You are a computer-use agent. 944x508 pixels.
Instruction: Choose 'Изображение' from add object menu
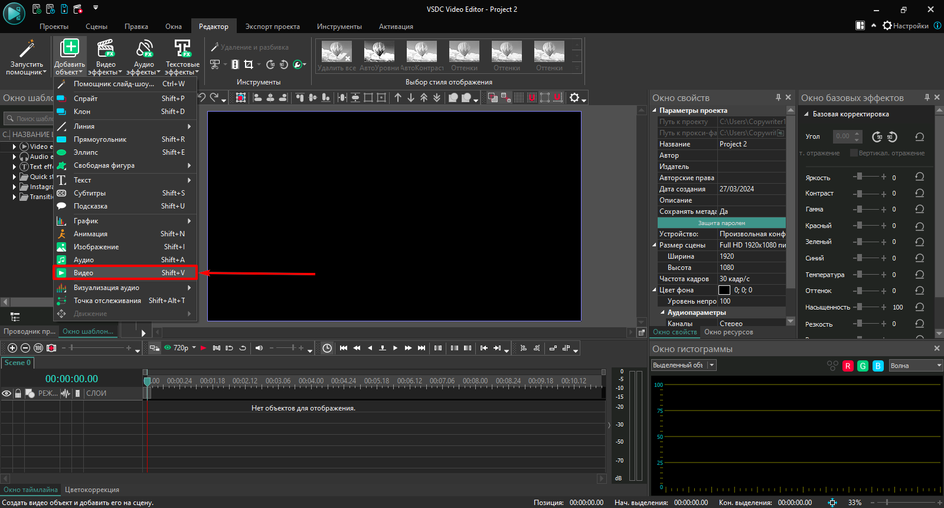point(125,247)
